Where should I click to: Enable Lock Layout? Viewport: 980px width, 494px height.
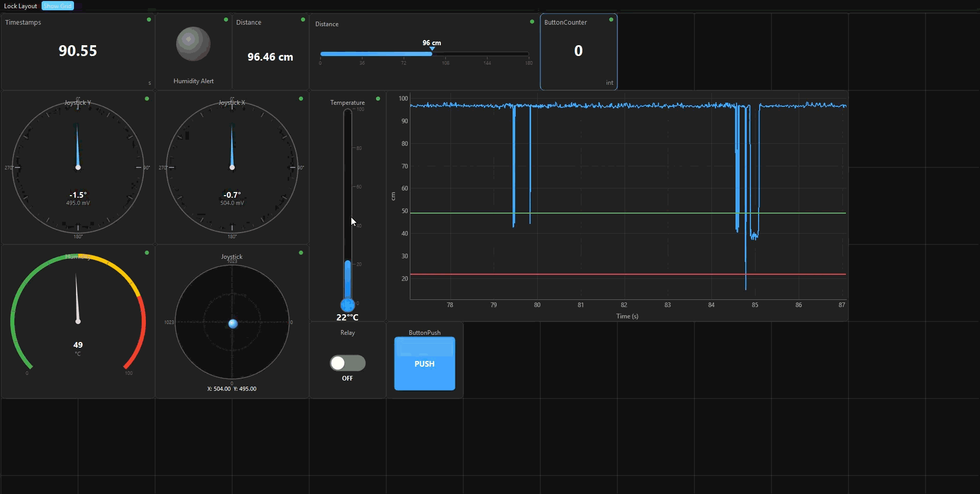coord(20,6)
